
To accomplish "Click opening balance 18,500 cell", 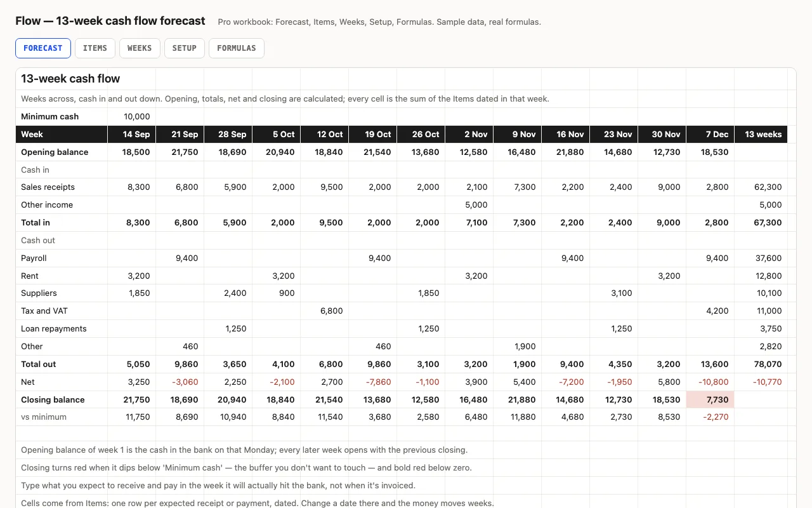I will point(131,152).
